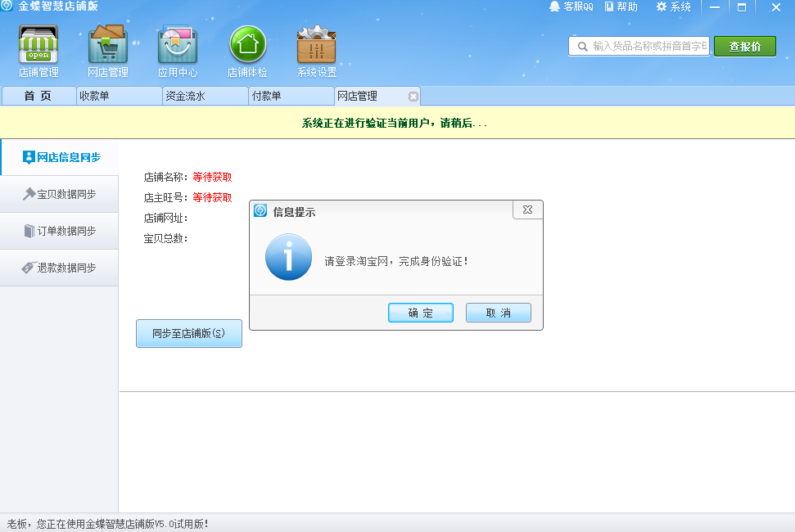Run the 店铺体检 green home icon
This screenshot has width=795, height=532.
(x=247, y=52)
